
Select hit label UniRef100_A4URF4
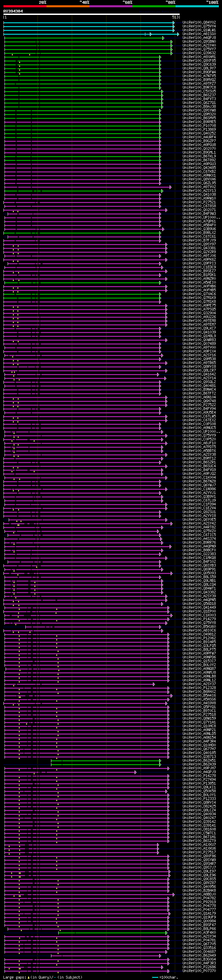tap(199, 137)
